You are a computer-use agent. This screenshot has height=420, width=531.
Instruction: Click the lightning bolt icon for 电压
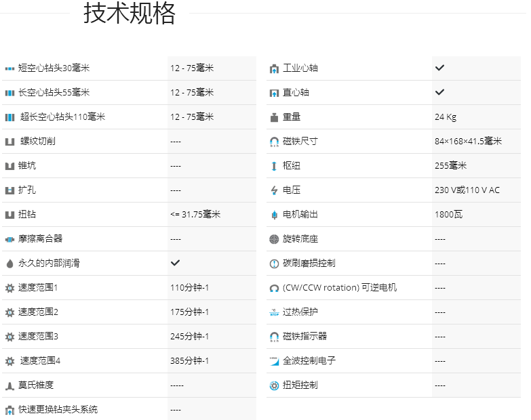click(274, 190)
